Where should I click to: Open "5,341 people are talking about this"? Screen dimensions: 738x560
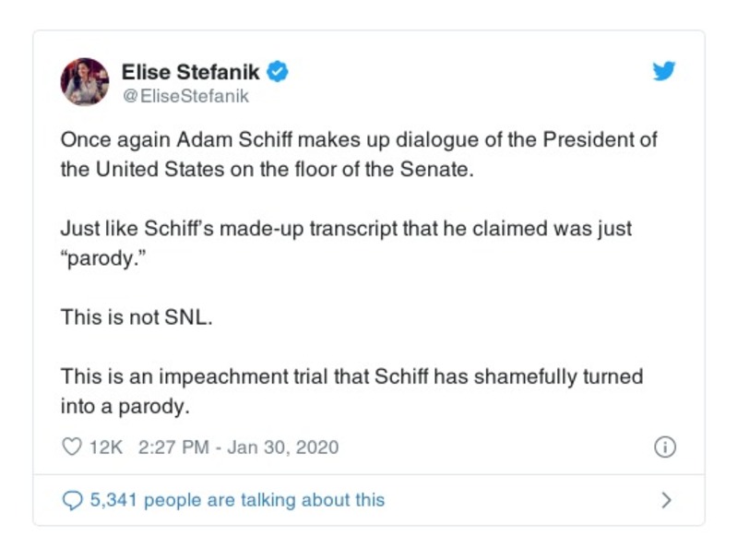[x=237, y=500]
